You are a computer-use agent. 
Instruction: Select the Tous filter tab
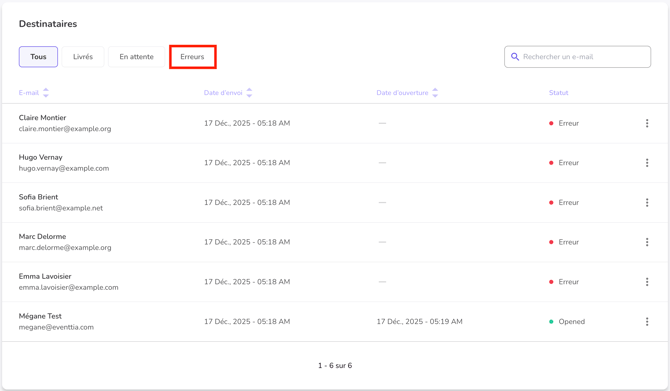coord(38,57)
